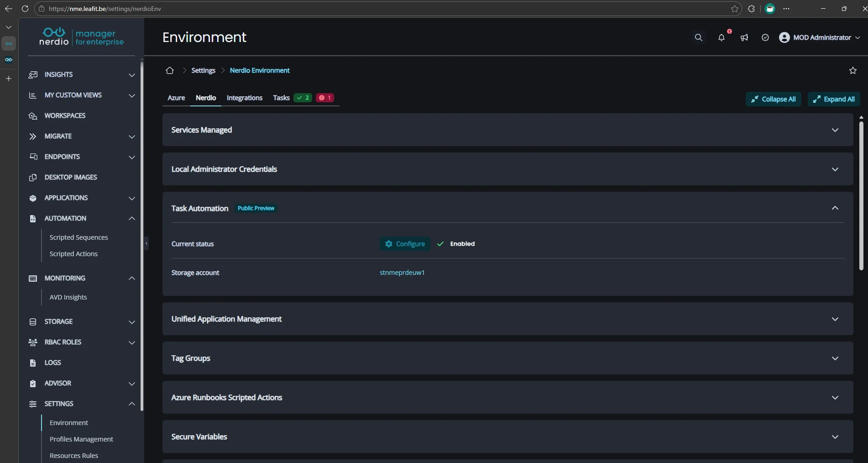Collapse the Task Automation section
Screen dimensions: 868x463
[x=835, y=208]
